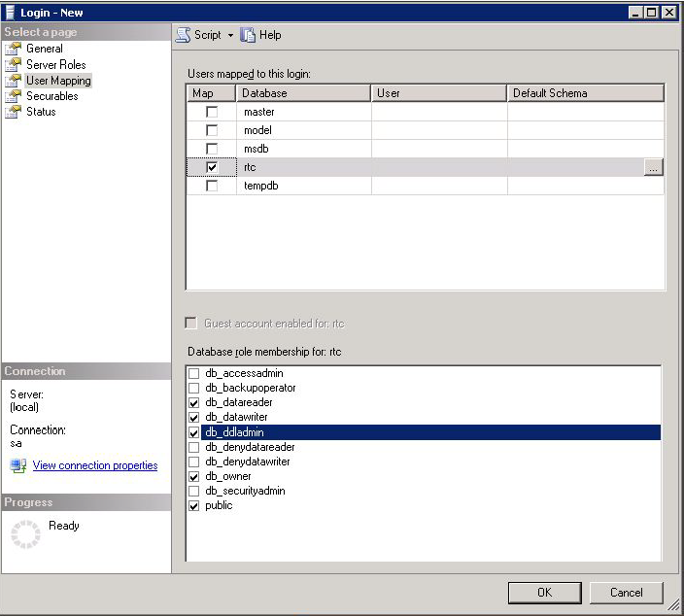The image size is (684, 616).
Task: Select the msdb database row text
Action: tap(256, 149)
